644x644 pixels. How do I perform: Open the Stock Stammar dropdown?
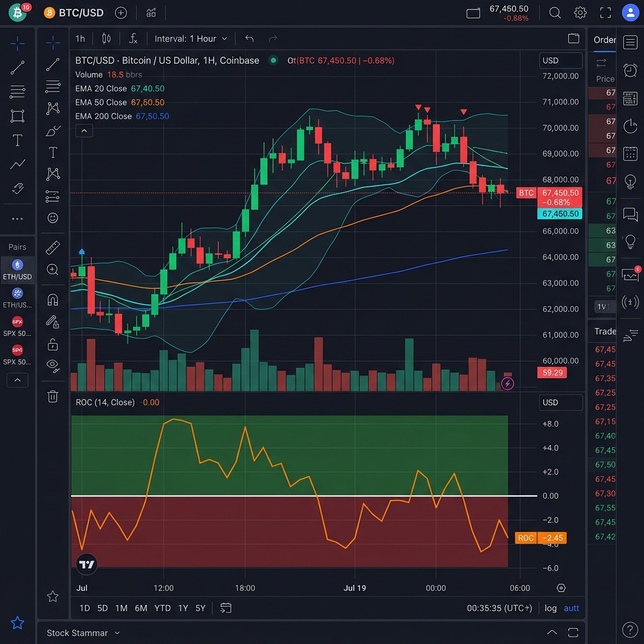83,633
